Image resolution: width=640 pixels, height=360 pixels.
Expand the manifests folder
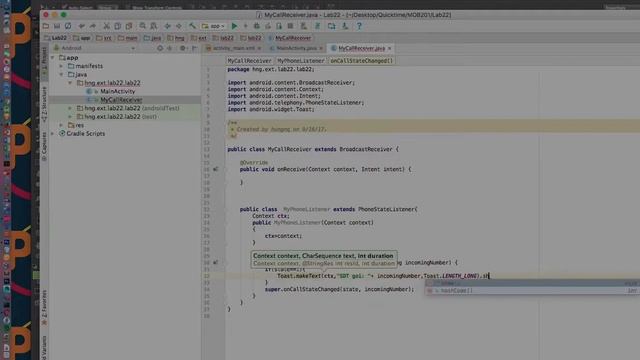(x=62, y=66)
